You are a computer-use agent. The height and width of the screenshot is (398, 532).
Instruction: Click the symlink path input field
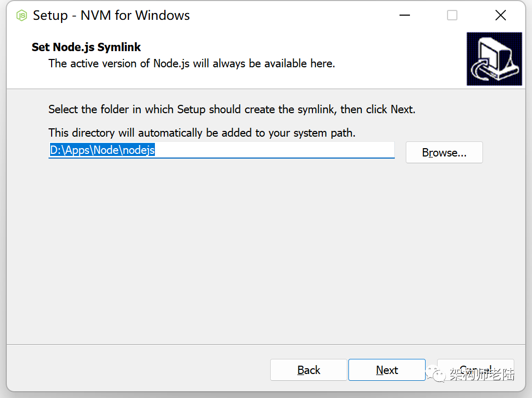(222, 150)
